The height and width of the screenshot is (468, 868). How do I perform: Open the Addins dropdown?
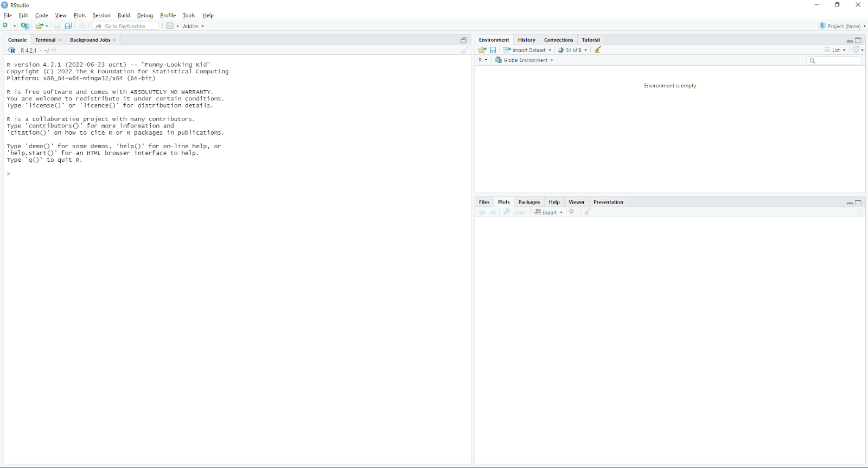[x=193, y=26]
